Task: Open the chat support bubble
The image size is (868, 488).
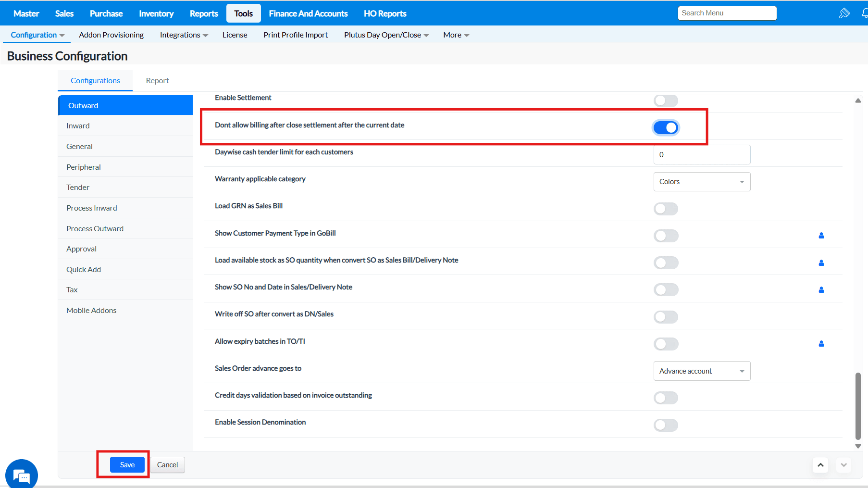Action: (22, 475)
